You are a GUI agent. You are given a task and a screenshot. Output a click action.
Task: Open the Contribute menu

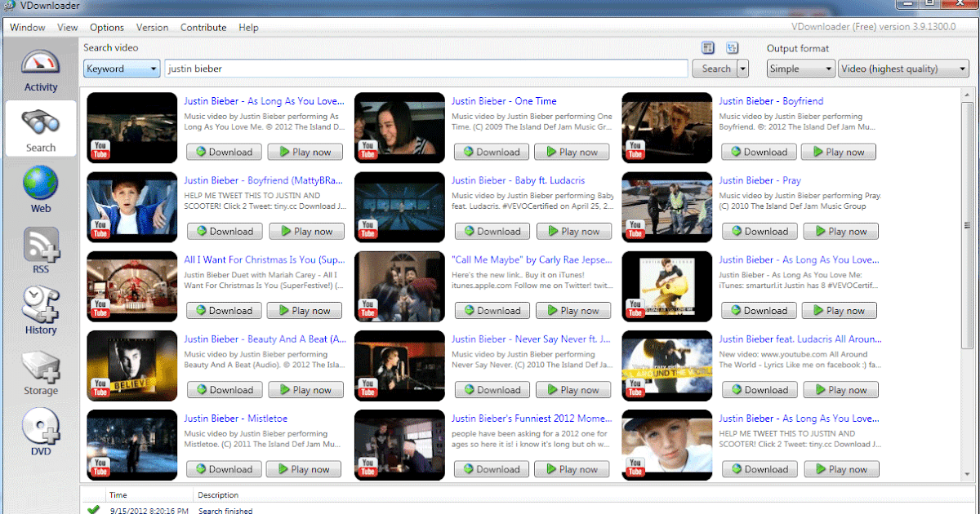pyautogui.click(x=203, y=27)
